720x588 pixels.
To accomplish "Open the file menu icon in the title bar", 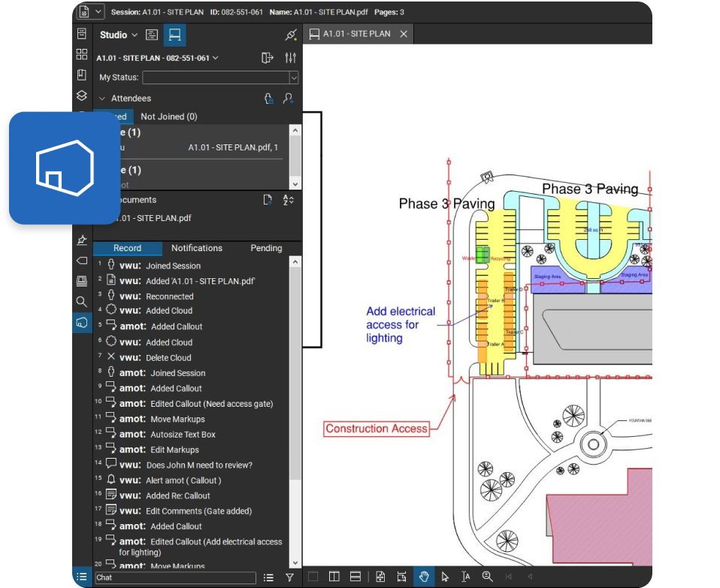I will click(84, 11).
